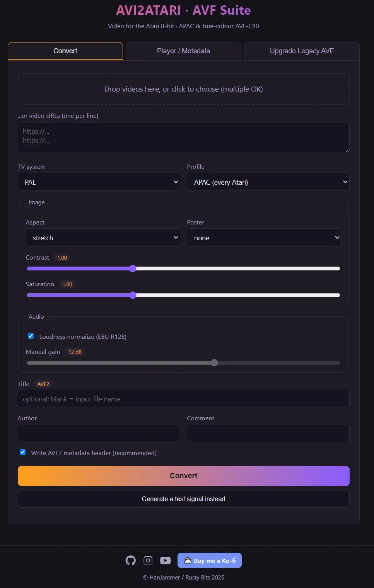374x588 pixels.
Task: Toggle Loudness normalize (EBU R128) checkbox
Action: point(31,336)
